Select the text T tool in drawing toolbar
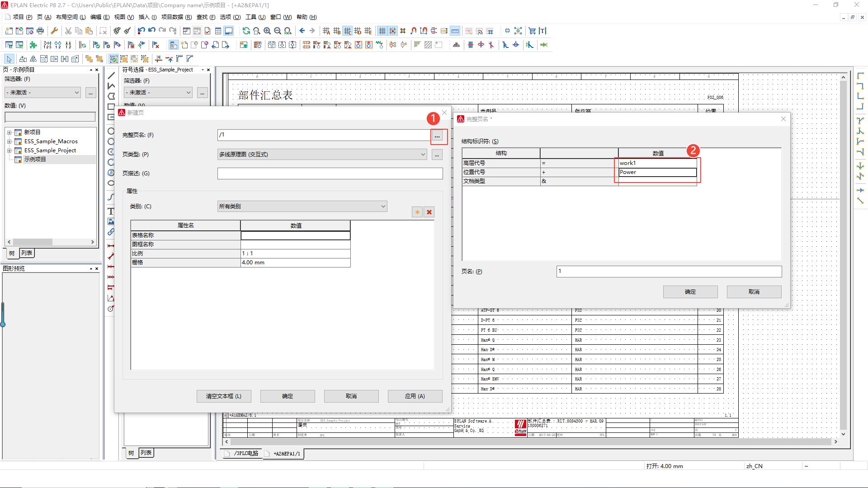This screenshot has width=868, height=488. tap(111, 211)
